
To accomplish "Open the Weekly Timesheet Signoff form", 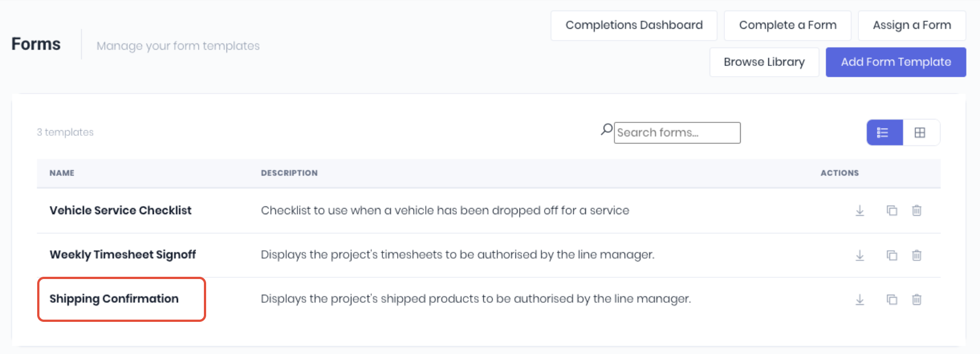I will [x=122, y=255].
